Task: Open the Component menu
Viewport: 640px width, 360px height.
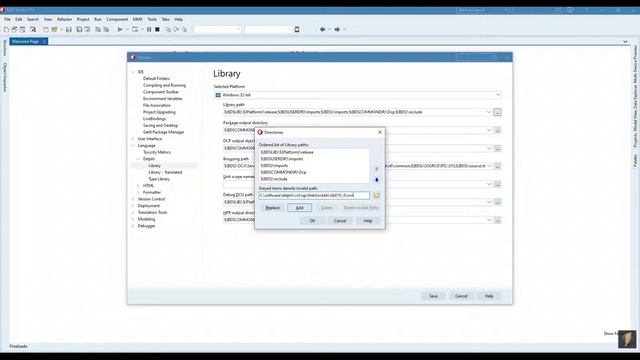Action: (117, 19)
